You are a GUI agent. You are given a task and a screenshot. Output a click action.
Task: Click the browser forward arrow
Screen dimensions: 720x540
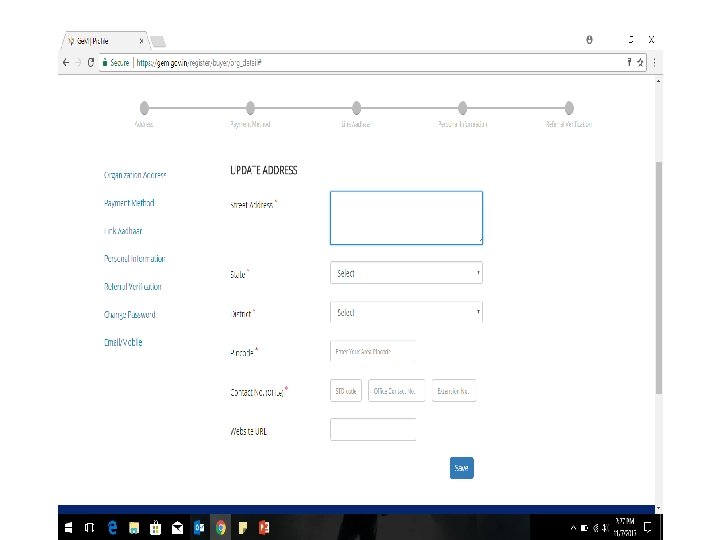point(78,62)
